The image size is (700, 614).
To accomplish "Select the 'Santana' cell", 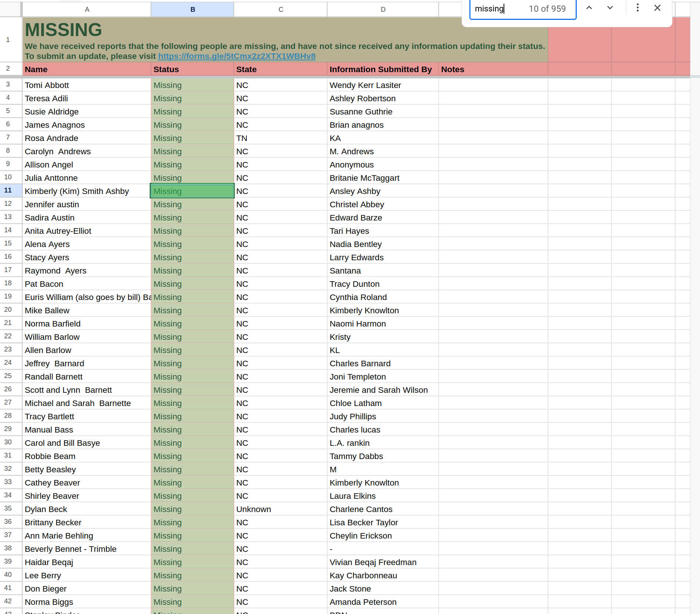I will pyautogui.click(x=383, y=271).
